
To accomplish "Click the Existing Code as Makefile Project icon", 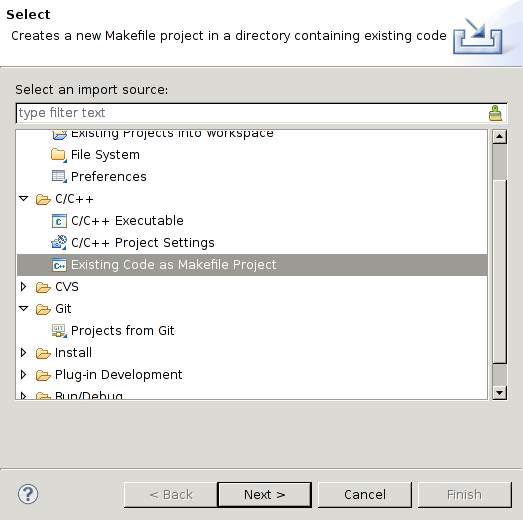I will click(59, 265).
